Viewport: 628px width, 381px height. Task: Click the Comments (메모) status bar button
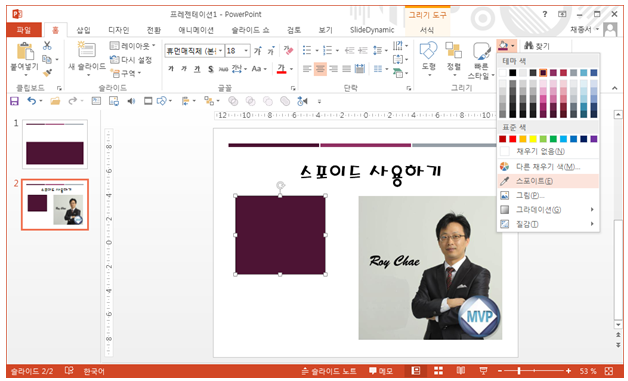(x=381, y=371)
